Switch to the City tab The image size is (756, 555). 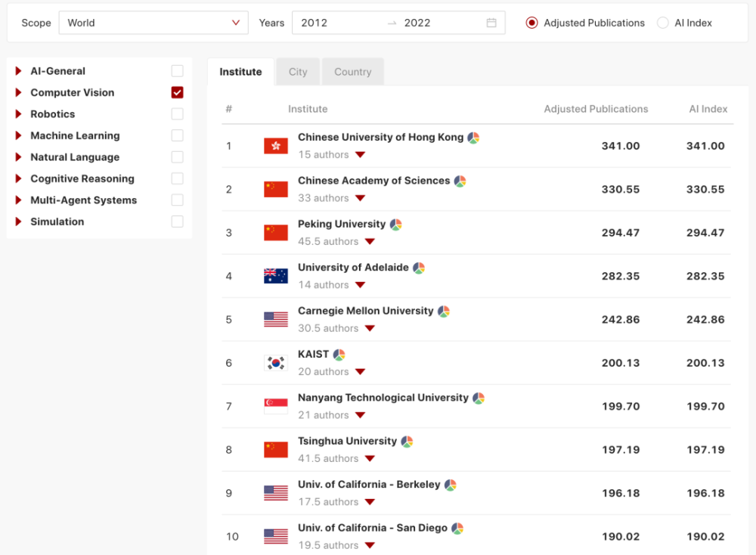click(297, 72)
